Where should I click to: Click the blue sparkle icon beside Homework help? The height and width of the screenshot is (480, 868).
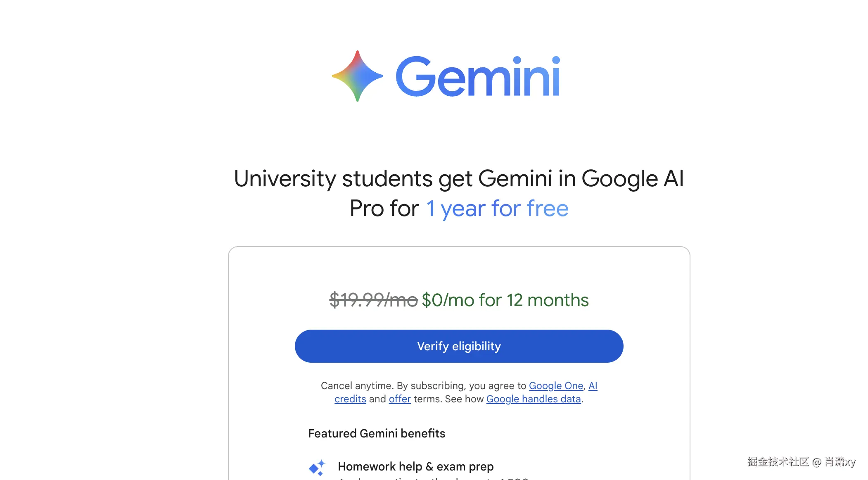[x=317, y=467]
